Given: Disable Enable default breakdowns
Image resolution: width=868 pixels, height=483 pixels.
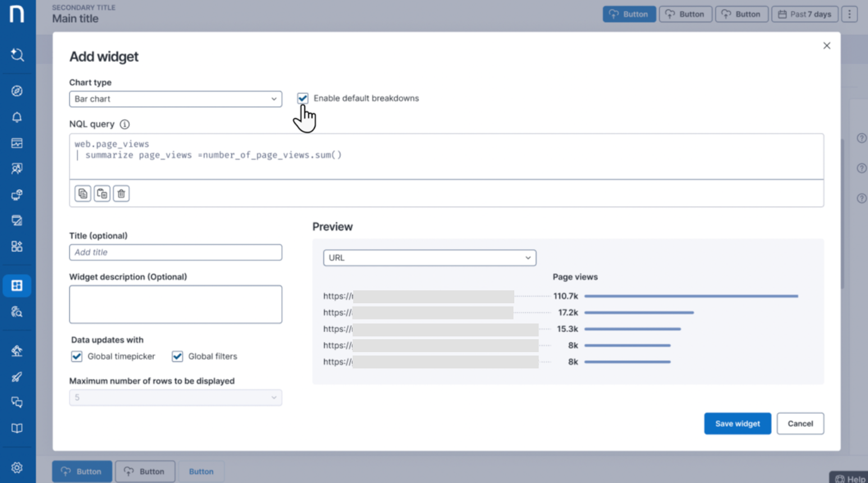Looking at the screenshot, I should 303,98.
